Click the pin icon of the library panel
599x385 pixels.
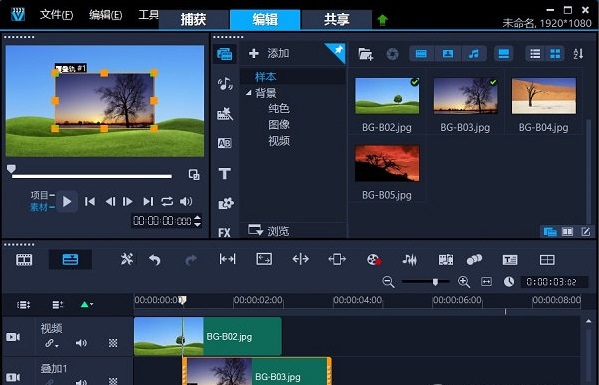tap(338, 50)
